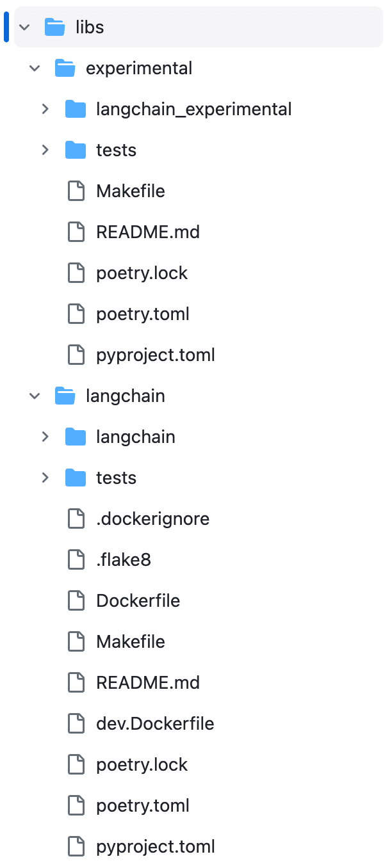The width and height of the screenshot is (392, 868).
Task: Click the dev.Dockerfile file icon
Action: click(76, 723)
